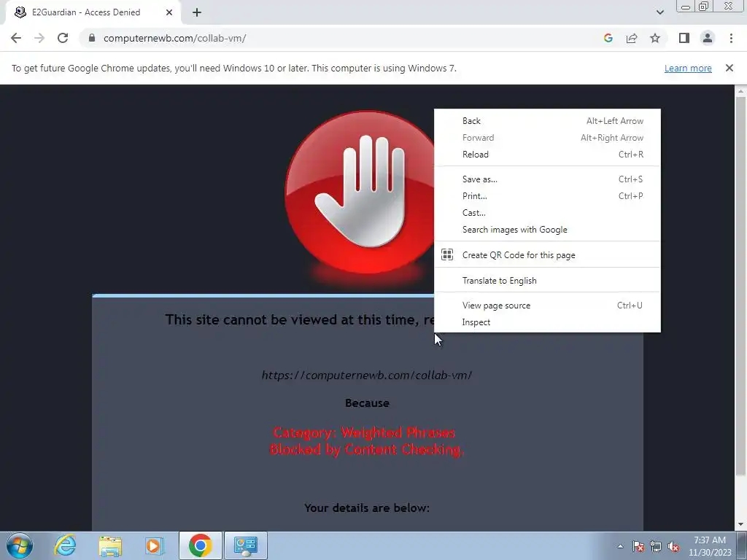Click the scrollbar up arrow
This screenshot has height=560, width=747.
coord(740,90)
